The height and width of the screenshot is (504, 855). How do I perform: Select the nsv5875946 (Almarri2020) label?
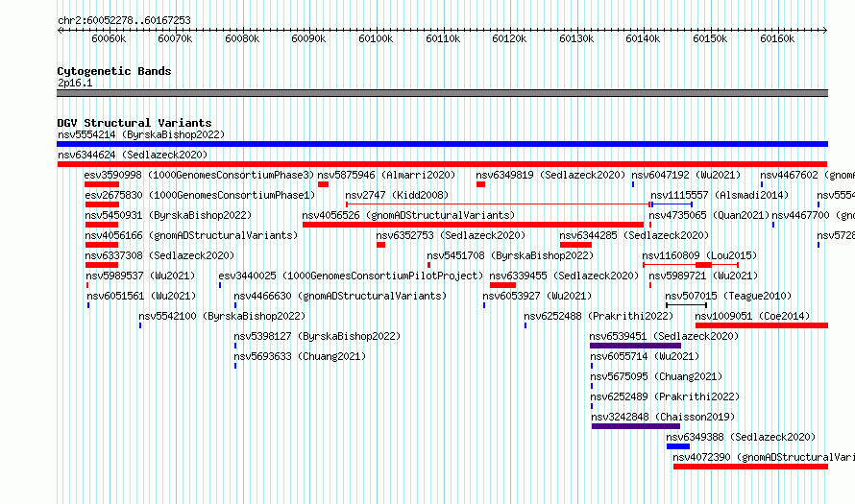click(x=386, y=175)
